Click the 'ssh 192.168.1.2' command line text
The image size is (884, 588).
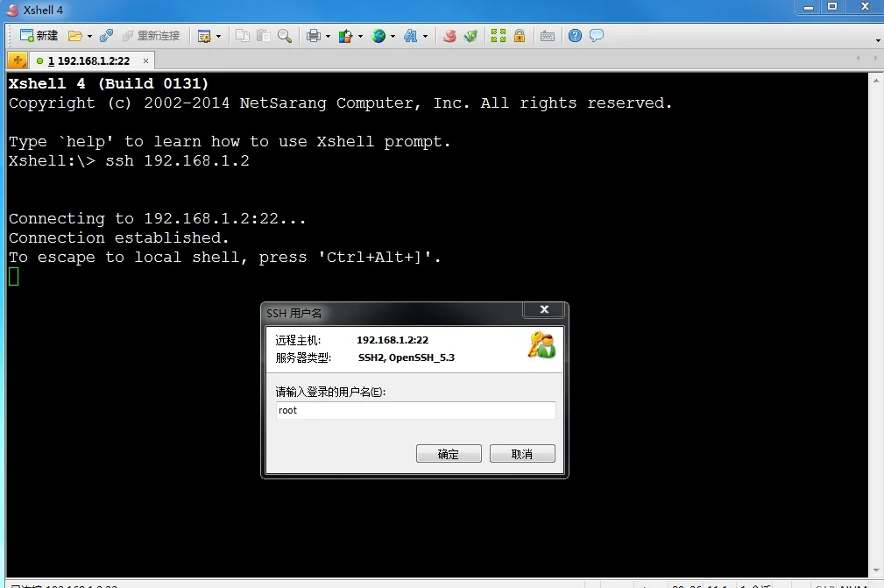(x=177, y=161)
